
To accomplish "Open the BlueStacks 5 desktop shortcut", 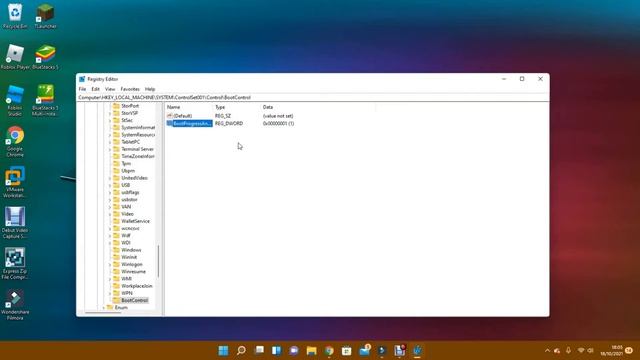I will (x=45, y=57).
